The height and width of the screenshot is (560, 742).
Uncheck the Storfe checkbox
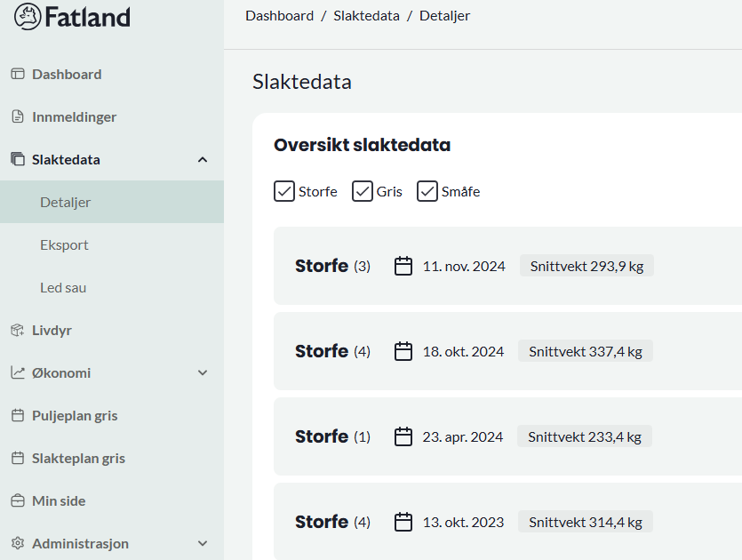pos(284,192)
